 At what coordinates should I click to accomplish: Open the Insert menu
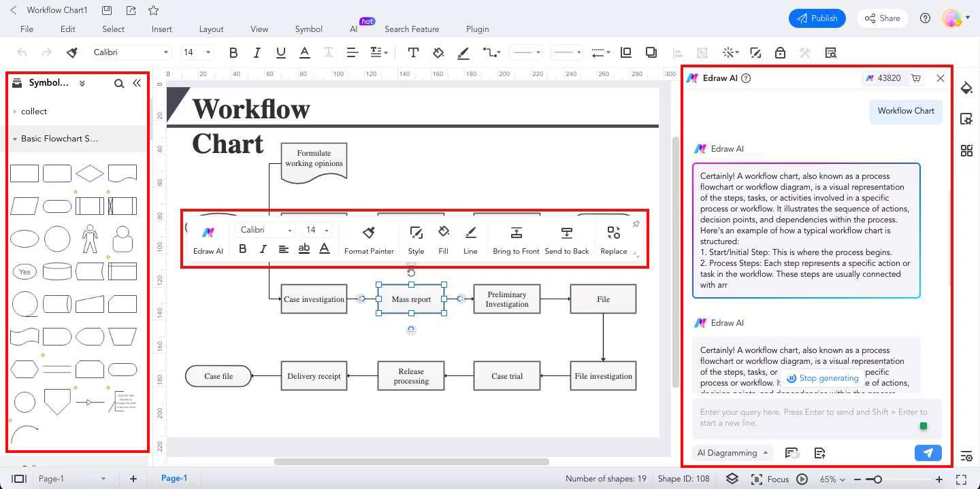(162, 29)
